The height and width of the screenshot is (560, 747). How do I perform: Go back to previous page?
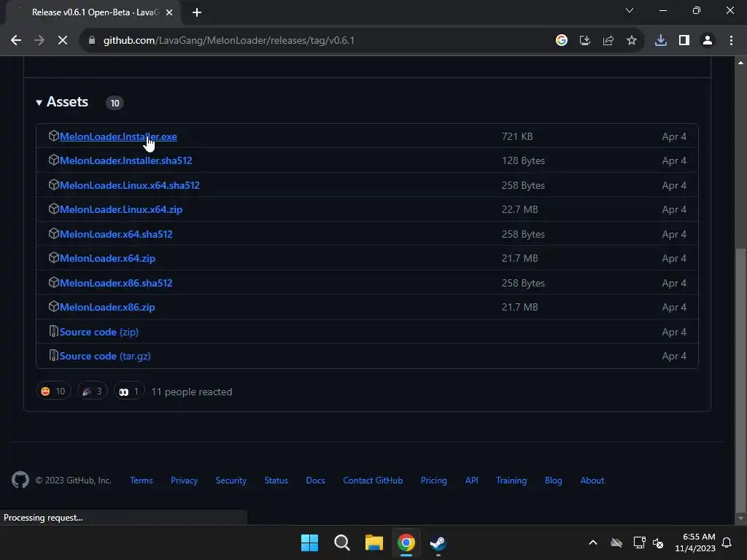[16, 41]
